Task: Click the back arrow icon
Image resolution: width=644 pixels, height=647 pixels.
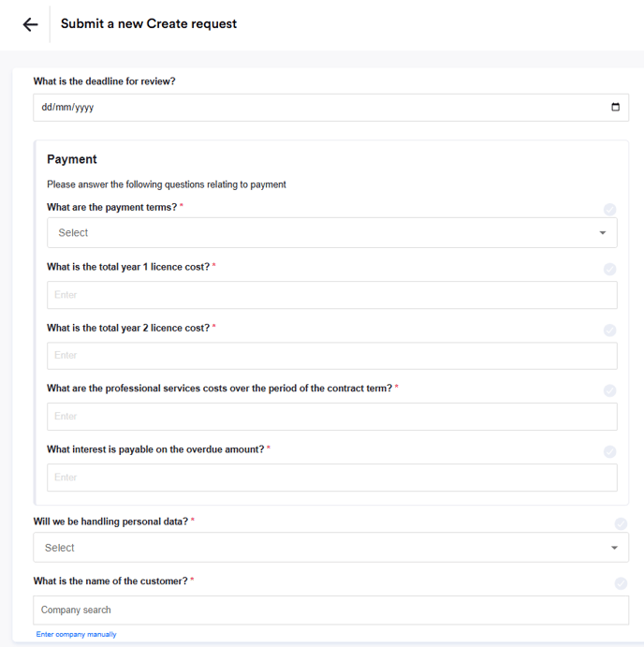Action: [31, 25]
